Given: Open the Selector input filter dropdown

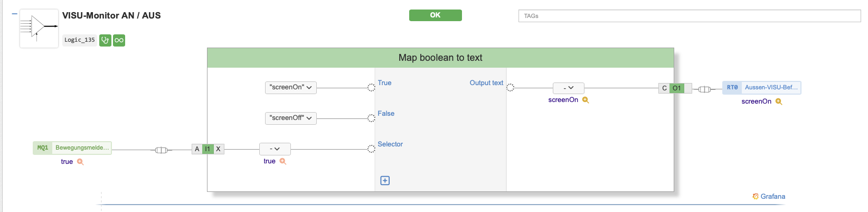Looking at the screenshot, I should [275, 149].
